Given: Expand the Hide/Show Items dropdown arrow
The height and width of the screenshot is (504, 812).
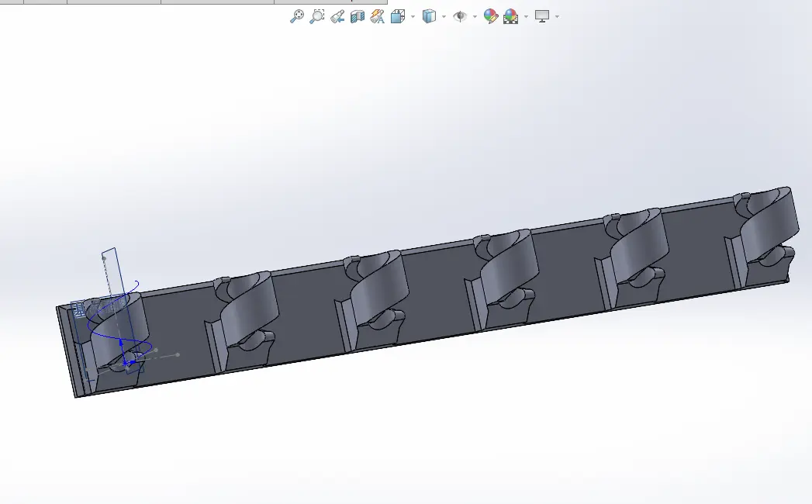Looking at the screenshot, I should (475, 16).
